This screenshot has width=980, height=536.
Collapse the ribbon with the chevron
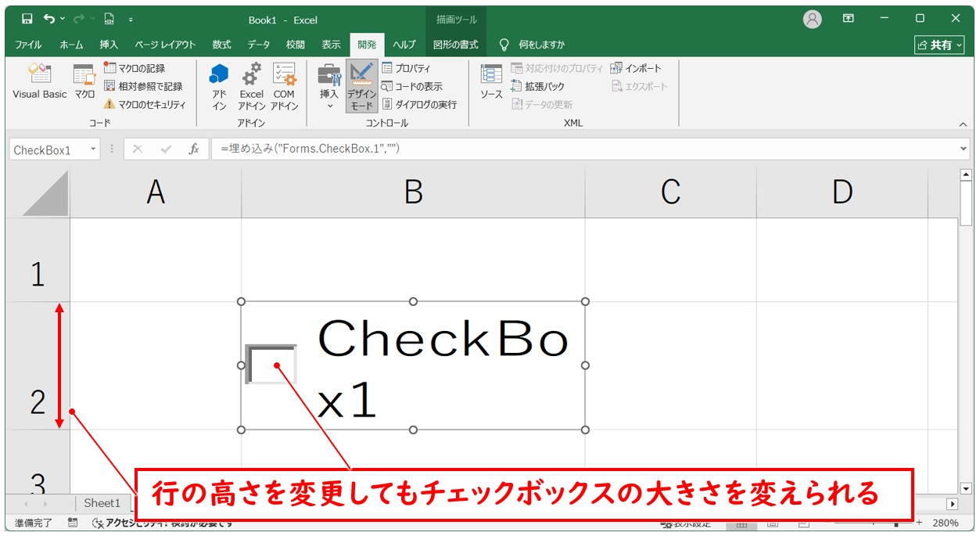[x=963, y=124]
